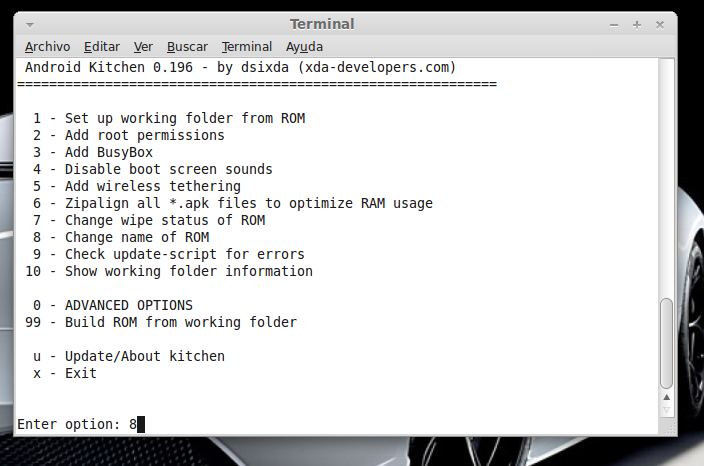The image size is (704, 466).
Task: Close the Terminal window
Action: coord(659,24)
